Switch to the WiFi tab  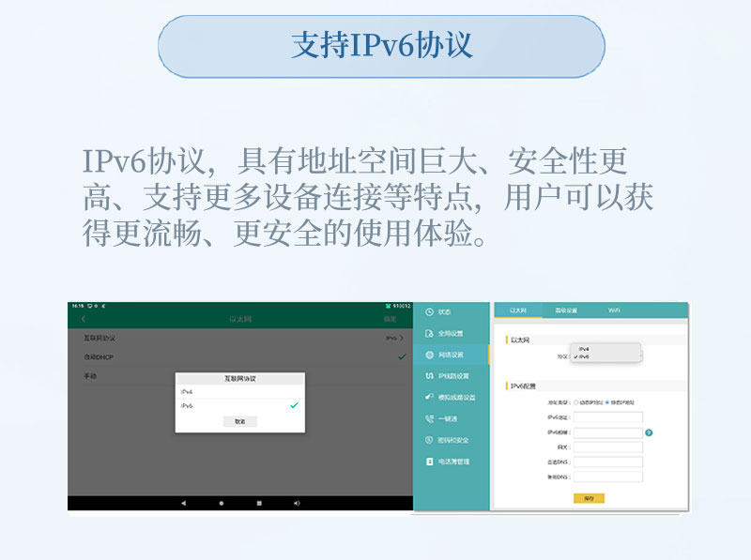coord(614,310)
